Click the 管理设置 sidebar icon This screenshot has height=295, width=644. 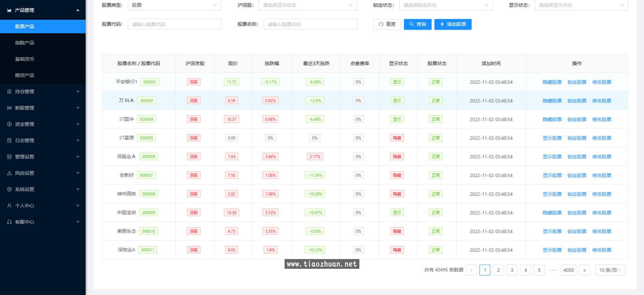pos(9,156)
